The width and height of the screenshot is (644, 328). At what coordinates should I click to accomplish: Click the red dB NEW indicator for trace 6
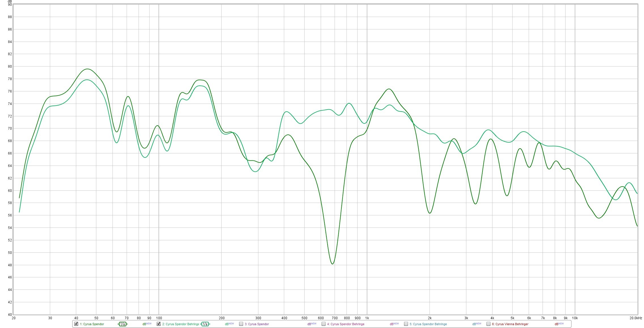(x=559, y=324)
